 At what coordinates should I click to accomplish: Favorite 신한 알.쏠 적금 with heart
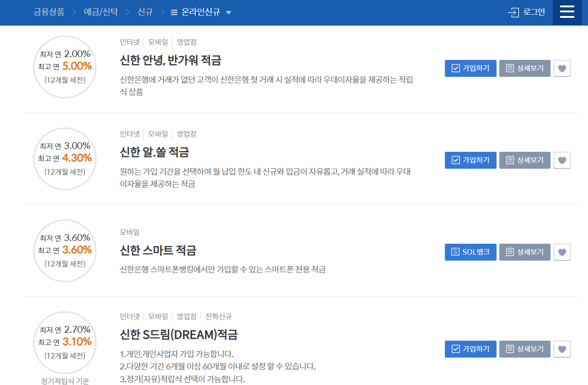coord(562,160)
